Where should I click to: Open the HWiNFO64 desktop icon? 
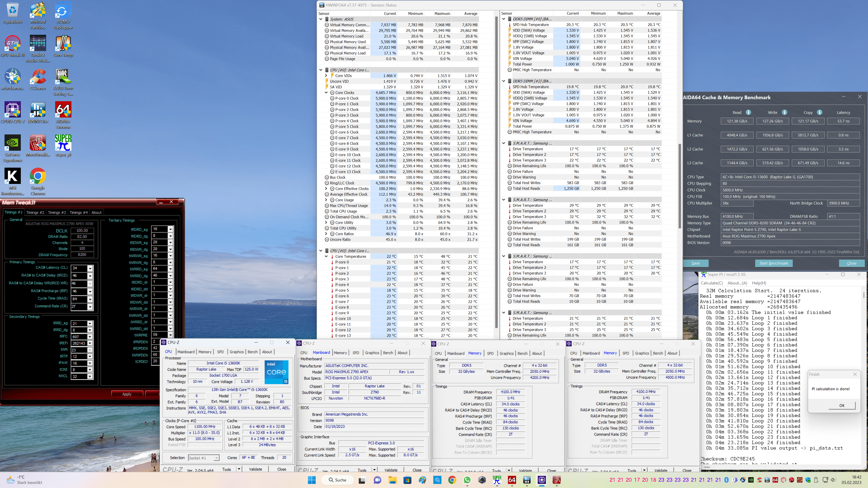point(38,113)
